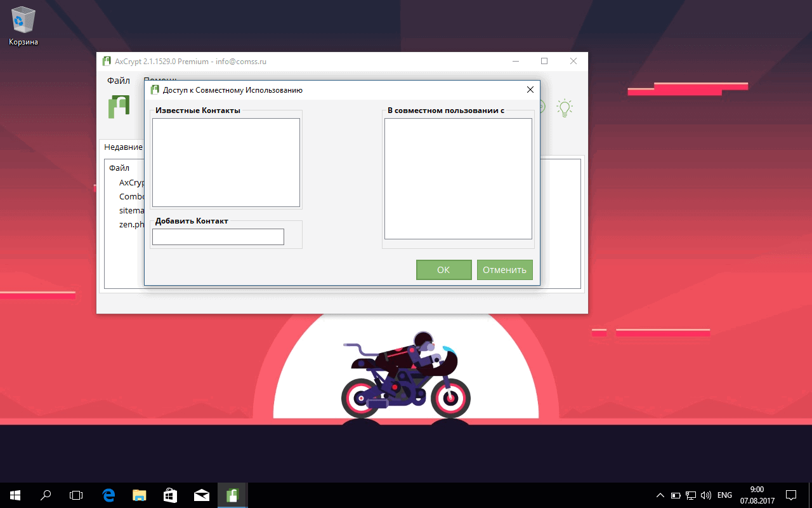Image resolution: width=812 pixels, height=508 pixels.
Task: Select the Недавние tab in AxCrypt window
Action: point(123,147)
